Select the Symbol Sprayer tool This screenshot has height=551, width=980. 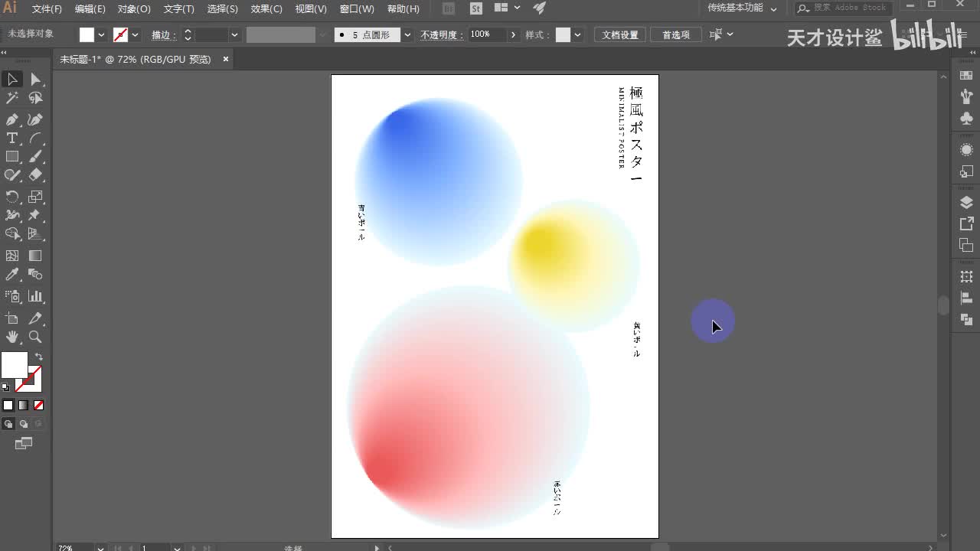pos(12,296)
